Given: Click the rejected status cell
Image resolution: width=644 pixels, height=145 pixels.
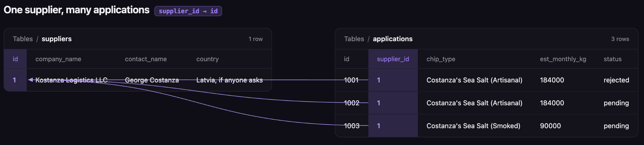Looking at the screenshot, I should [x=616, y=80].
